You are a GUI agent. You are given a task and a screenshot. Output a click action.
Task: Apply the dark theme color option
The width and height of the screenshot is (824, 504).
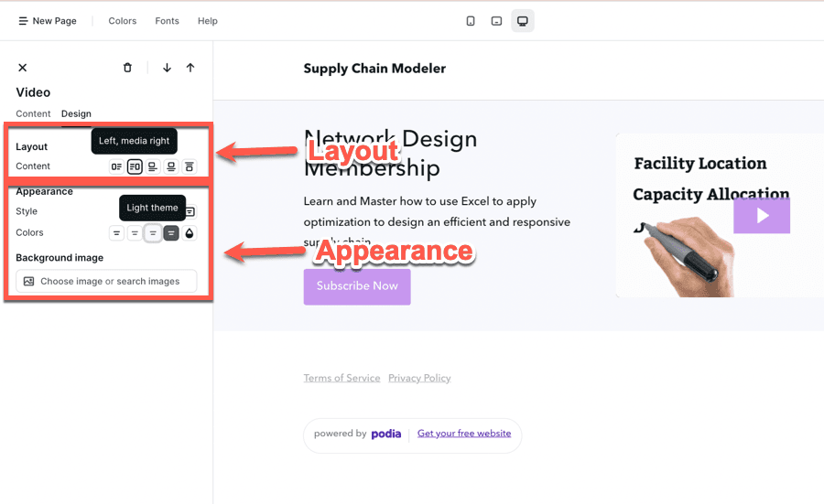click(171, 233)
